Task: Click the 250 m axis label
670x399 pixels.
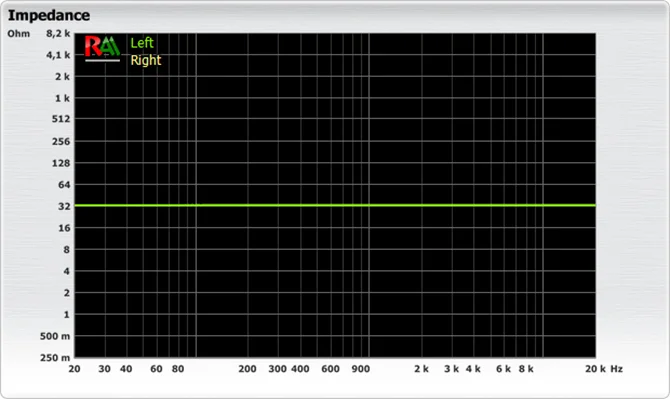Action: (x=55, y=358)
